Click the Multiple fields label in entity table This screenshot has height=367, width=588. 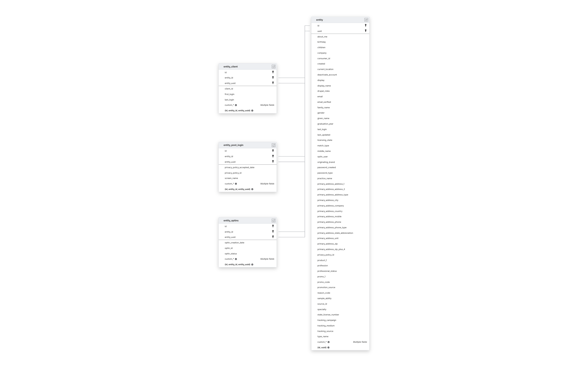pyautogui.click(x=360, y=342)
